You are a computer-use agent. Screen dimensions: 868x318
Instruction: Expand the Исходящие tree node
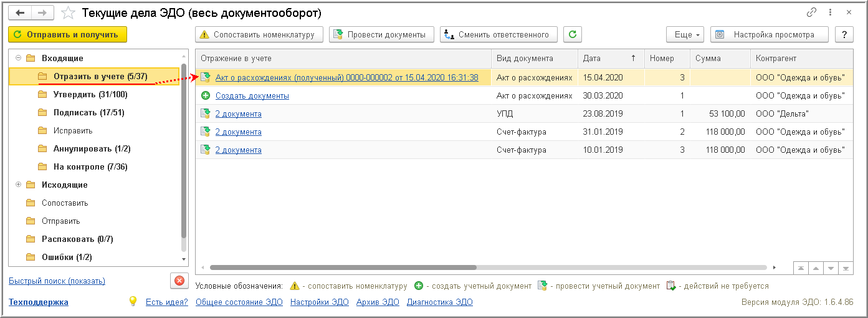18,185
